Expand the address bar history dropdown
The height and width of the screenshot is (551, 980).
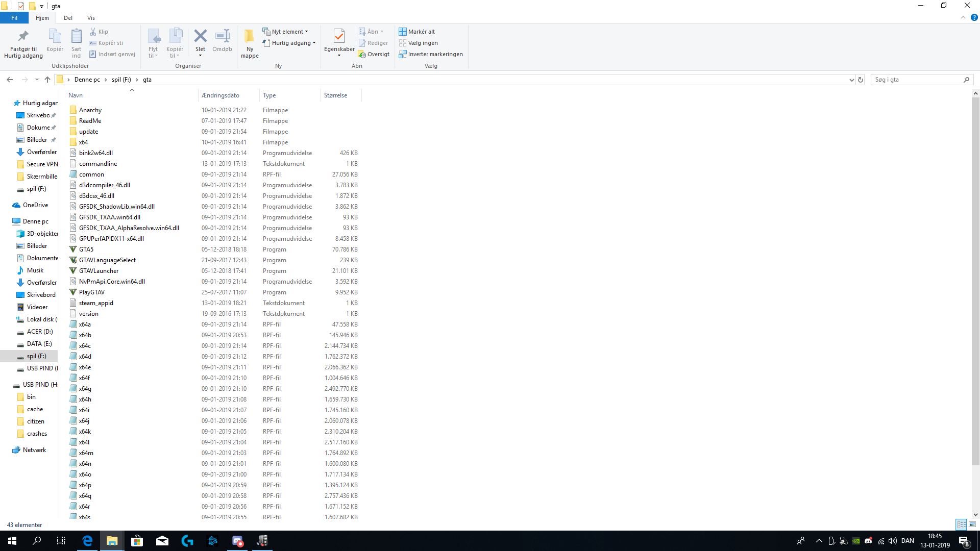pyautogui.click(x=851, y=80)
